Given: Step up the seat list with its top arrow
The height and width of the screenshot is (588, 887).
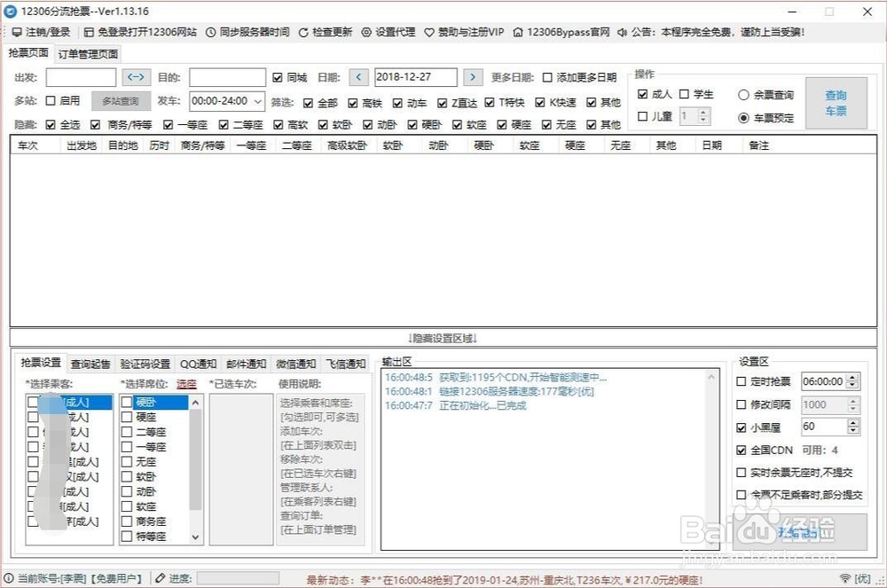Looking at the screenshot, I should (x=196, y=403).
